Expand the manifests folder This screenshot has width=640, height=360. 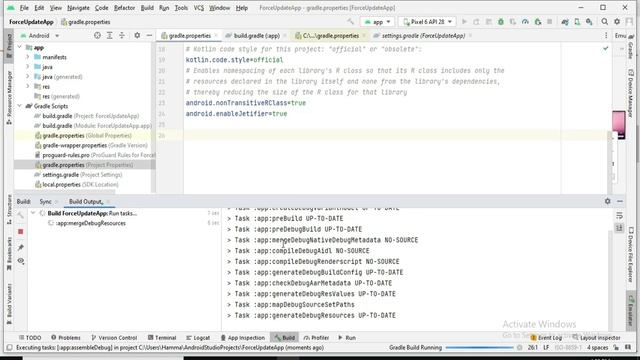(x=28, y=57)
